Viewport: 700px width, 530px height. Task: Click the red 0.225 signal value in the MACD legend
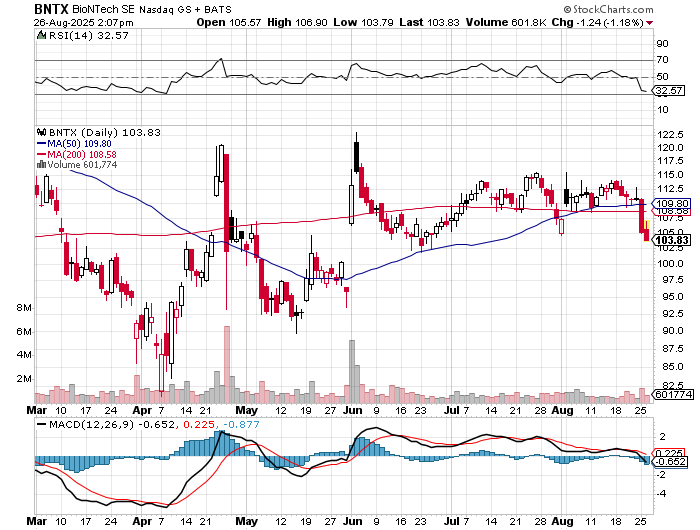pos(199,424)
